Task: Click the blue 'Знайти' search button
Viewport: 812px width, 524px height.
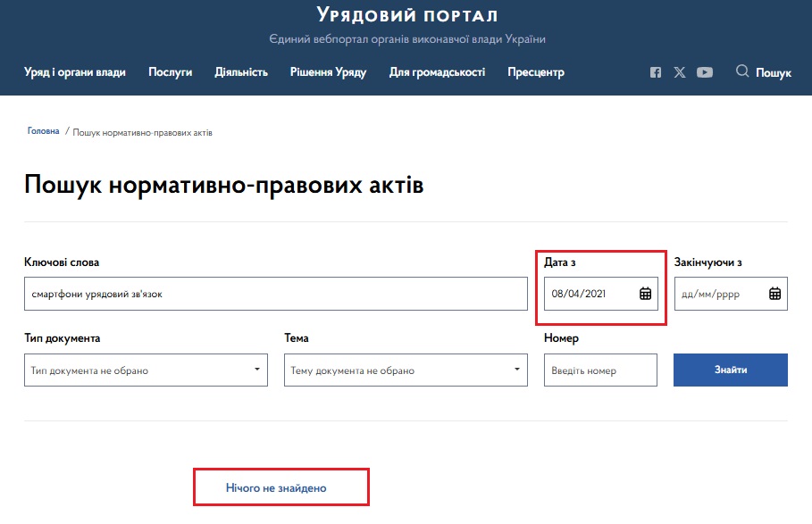Action: click(731, 370)
